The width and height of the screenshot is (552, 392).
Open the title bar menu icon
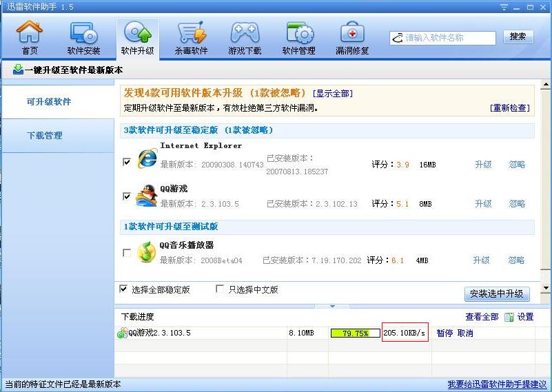(504, 7)
